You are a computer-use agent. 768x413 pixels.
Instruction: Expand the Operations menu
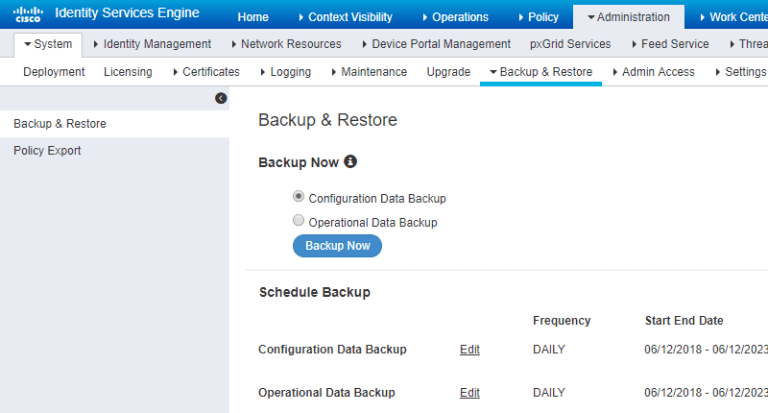click(x=456, y=17)
